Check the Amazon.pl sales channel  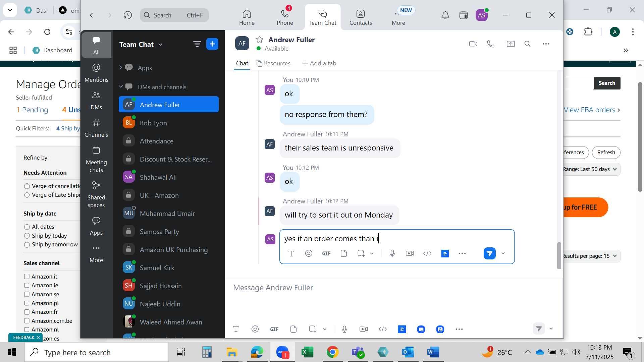pyautogui.click(x=26, y=303)
